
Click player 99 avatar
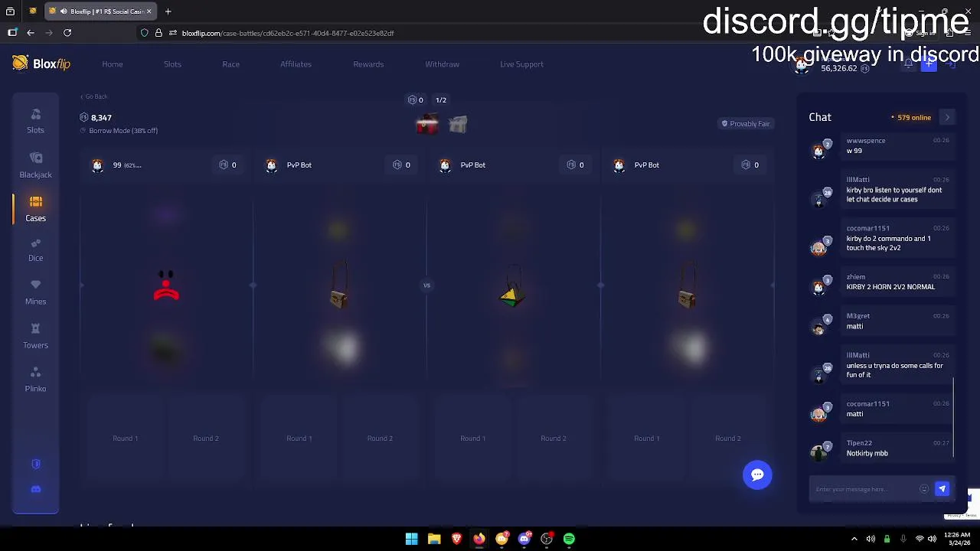[97, 165]
